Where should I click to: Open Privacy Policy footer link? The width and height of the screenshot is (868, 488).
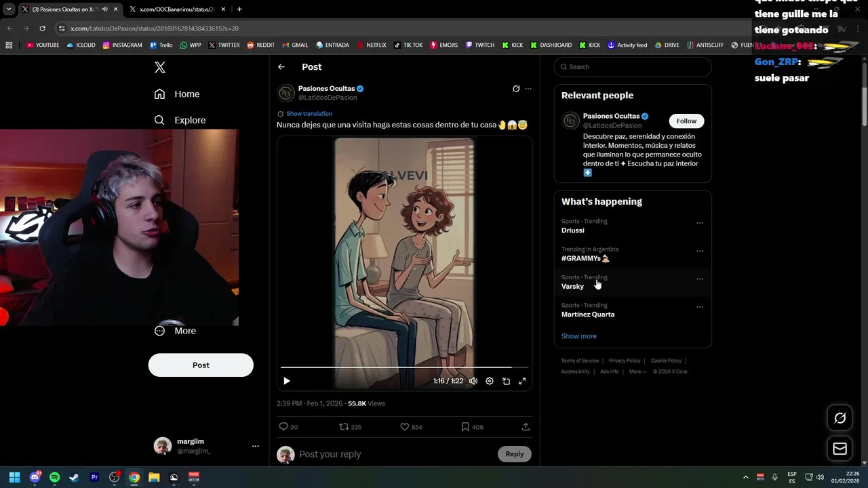[625, 361]
